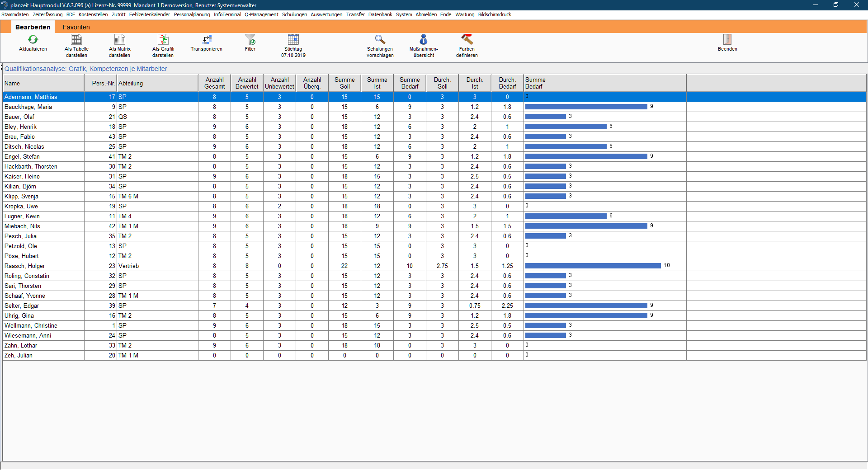Show data via Als Tabelle darstellen

76,40
